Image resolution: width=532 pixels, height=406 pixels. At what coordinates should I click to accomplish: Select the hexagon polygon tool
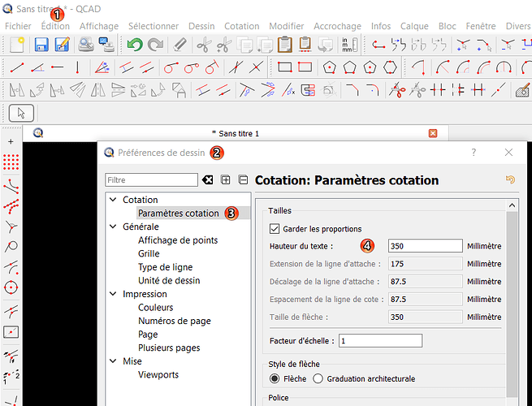pyautogui.click(x=390, y=67)
